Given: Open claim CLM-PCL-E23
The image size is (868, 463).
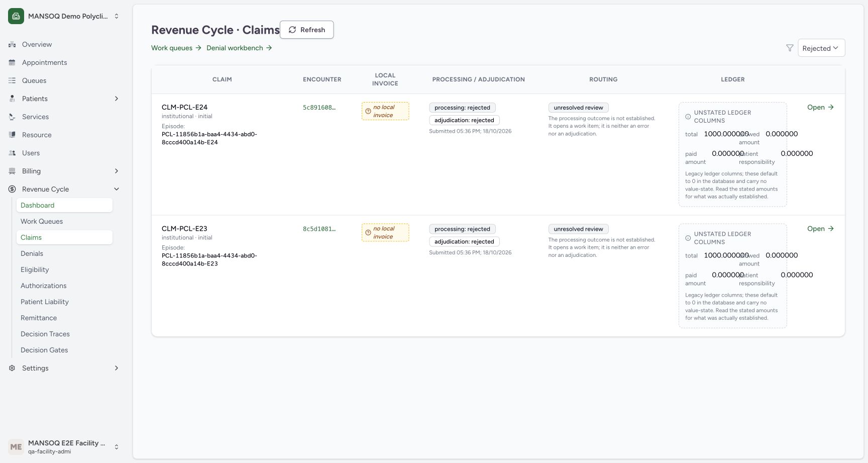Looking at the screenshot, I should tap(820, 228).
